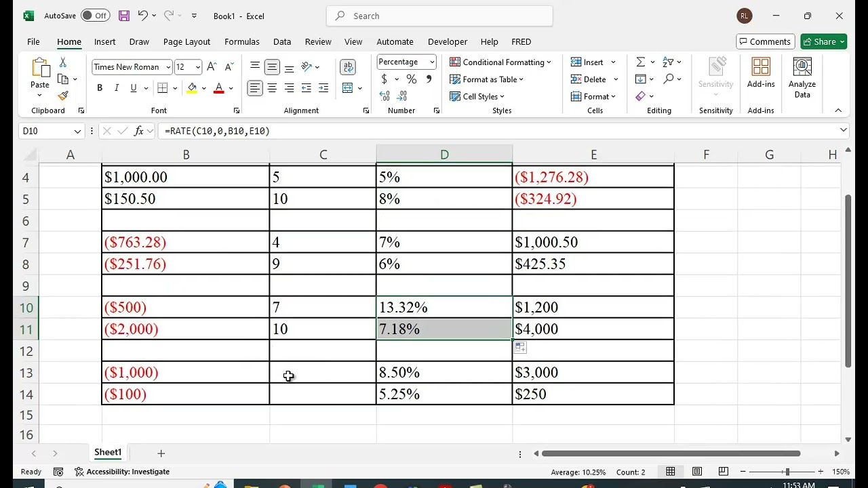
Task: Click the Increase Indent icon
Action: coord(323,88)
